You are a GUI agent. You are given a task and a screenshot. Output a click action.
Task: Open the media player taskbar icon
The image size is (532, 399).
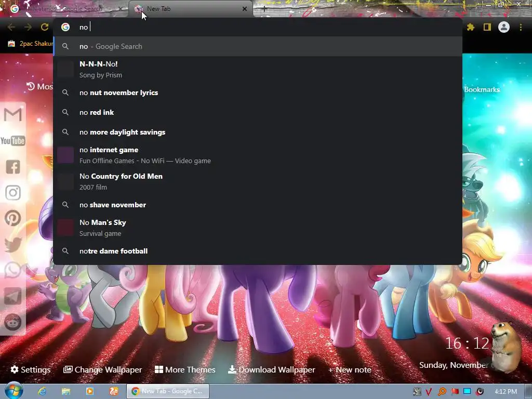[x=90, y=391]
